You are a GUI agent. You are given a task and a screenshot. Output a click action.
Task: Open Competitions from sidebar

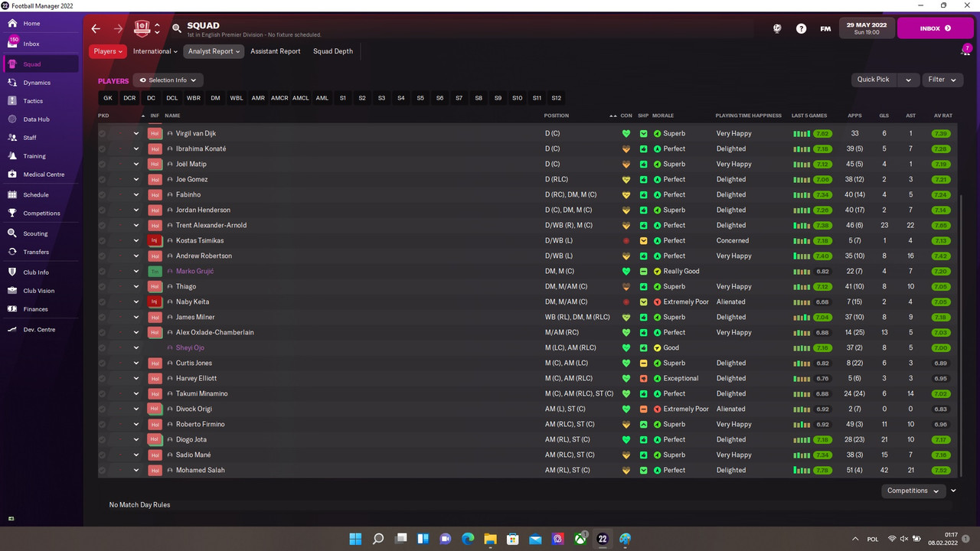(x=41, y=214)
